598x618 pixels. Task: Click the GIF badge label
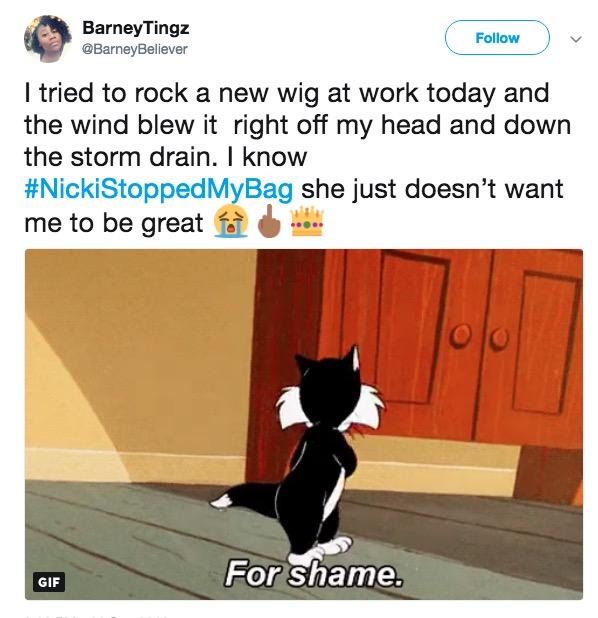pyautogui.click(x=48, y=582)
